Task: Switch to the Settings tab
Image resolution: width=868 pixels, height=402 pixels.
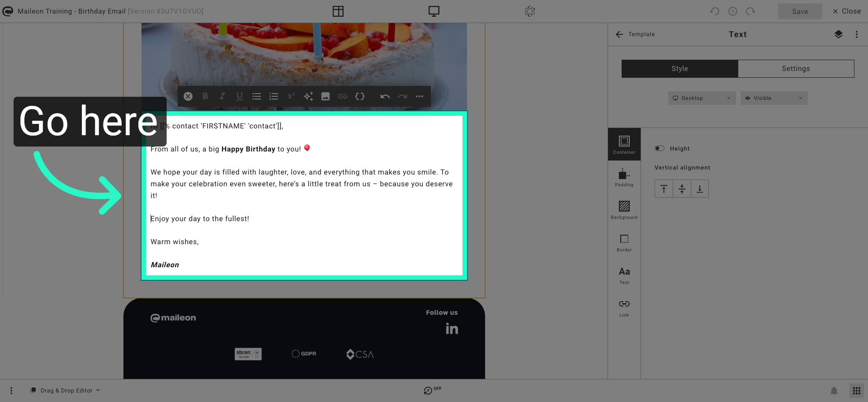Action: tap(796, 69)
